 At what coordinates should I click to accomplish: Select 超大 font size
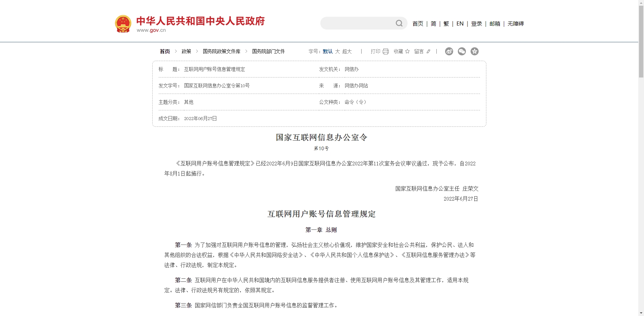pyautogui.click(x=347, y=51)
